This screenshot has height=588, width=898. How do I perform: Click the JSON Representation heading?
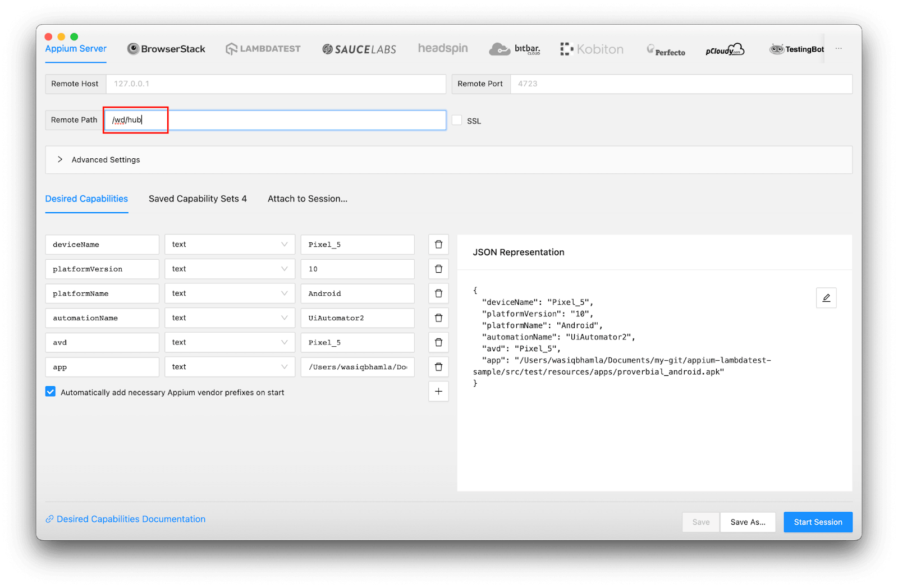coord(519,252)
